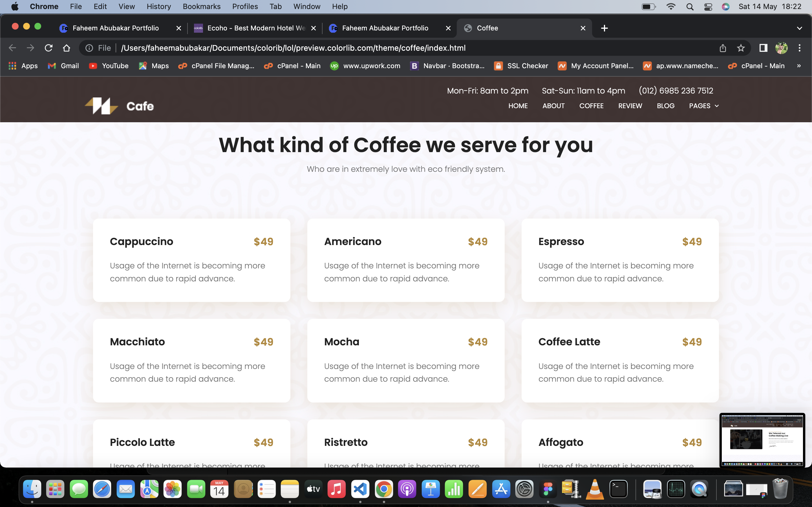Open a new tab with plus button
The width and height of the screenshot is (812, 507).
[604, 28]
